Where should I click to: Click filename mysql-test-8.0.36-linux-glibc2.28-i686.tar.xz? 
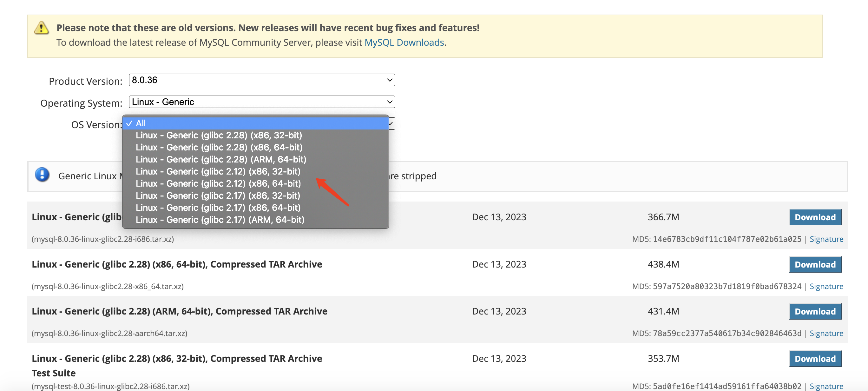tap(110, 386)
